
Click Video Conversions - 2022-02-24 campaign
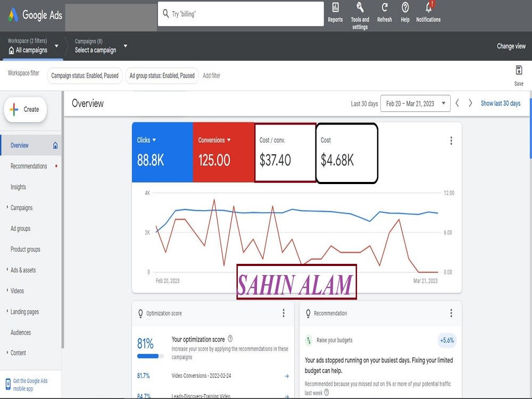[x=201, y=376]
